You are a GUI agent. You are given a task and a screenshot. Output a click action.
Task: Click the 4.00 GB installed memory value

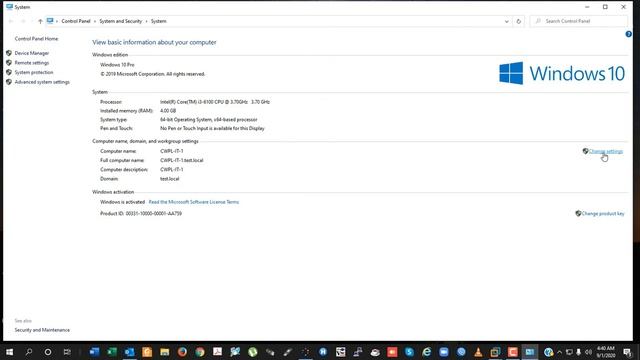point(168,111)
